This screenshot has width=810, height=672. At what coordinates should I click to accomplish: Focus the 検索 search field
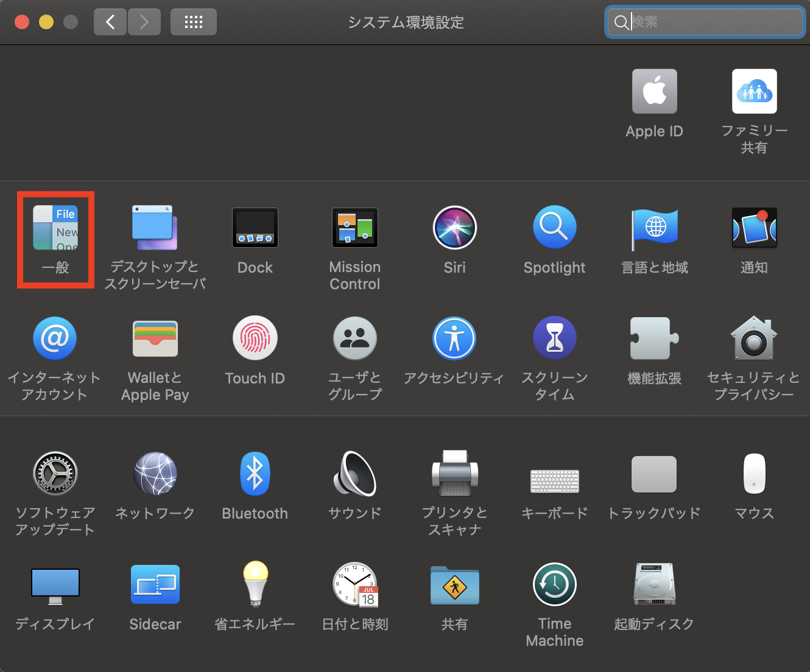tap(705, 22)
